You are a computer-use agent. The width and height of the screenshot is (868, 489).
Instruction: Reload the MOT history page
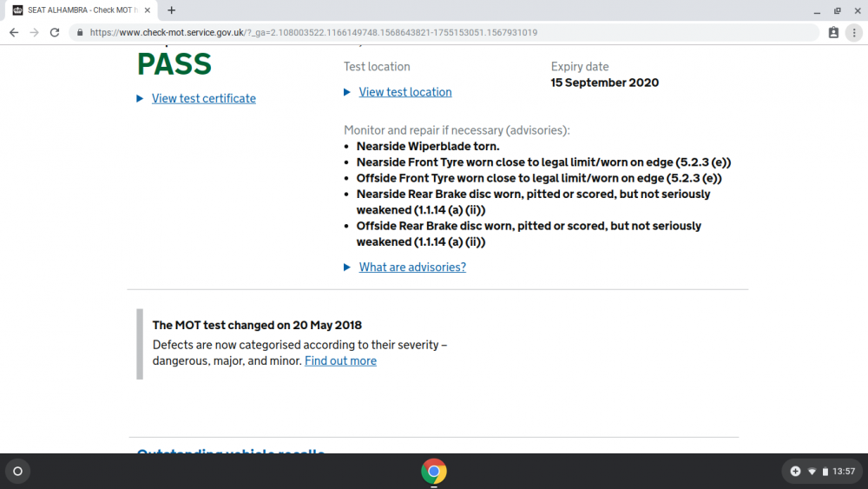54,33
